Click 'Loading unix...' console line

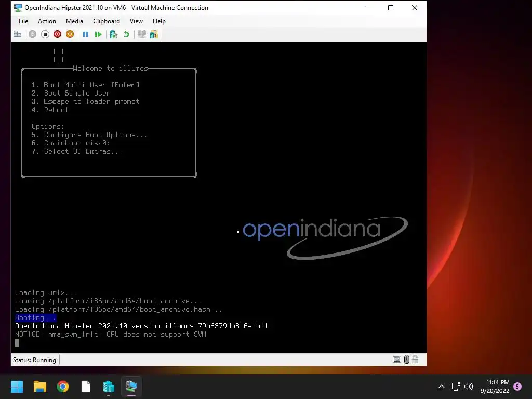coord(46,293)
